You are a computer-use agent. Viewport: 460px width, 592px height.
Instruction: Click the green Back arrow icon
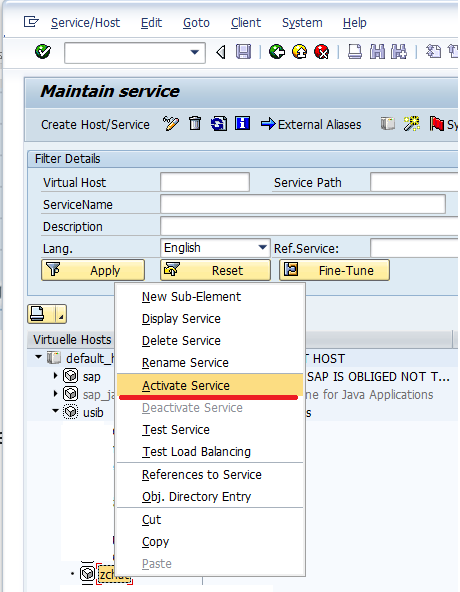coord(277,52)
